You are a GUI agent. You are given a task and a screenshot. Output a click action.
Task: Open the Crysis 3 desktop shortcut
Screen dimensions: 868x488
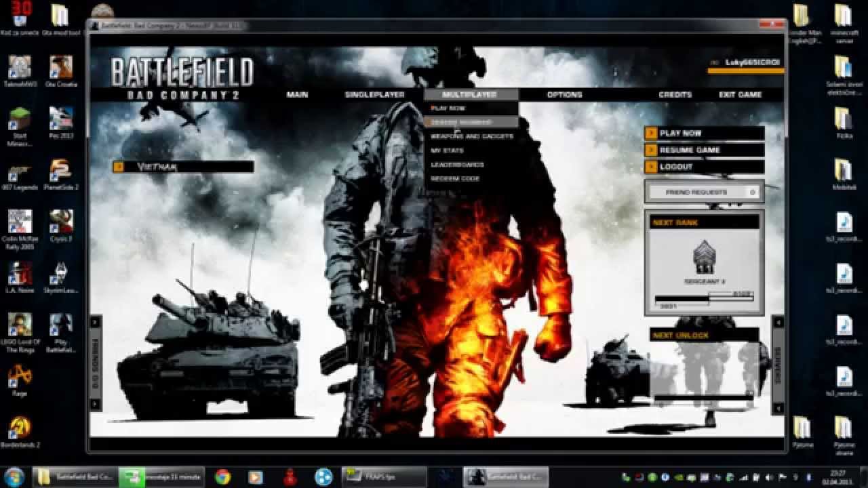pos(61,226)
